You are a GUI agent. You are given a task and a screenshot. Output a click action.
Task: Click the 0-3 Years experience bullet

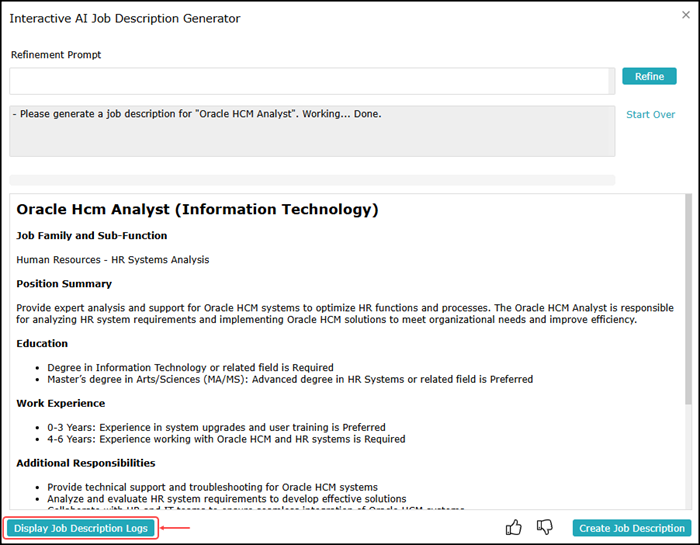click(216, 427)
